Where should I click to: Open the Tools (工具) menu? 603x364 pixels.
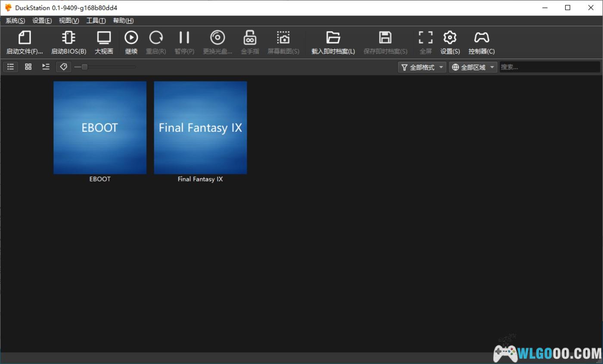coord(96,21)
